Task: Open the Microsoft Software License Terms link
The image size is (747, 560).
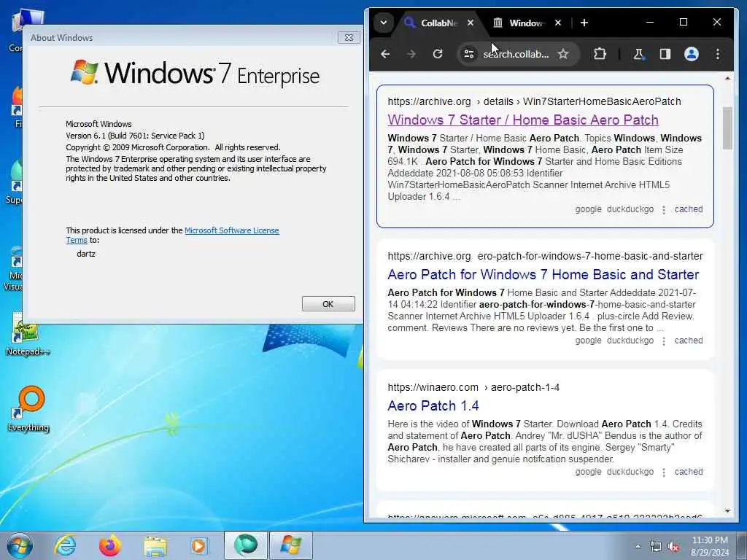Action: click(231, 230)
